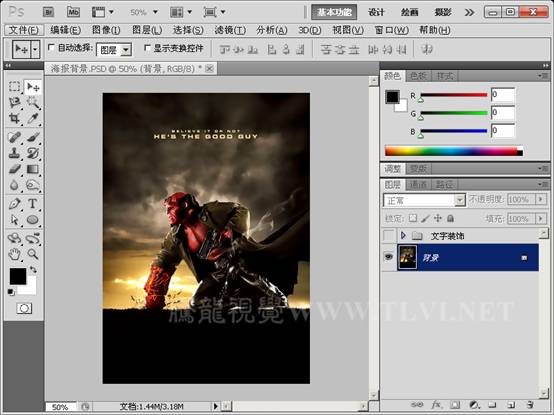Select the 3D Rotate tool
This screenshot has width=554, height=415.
[14, 238]
